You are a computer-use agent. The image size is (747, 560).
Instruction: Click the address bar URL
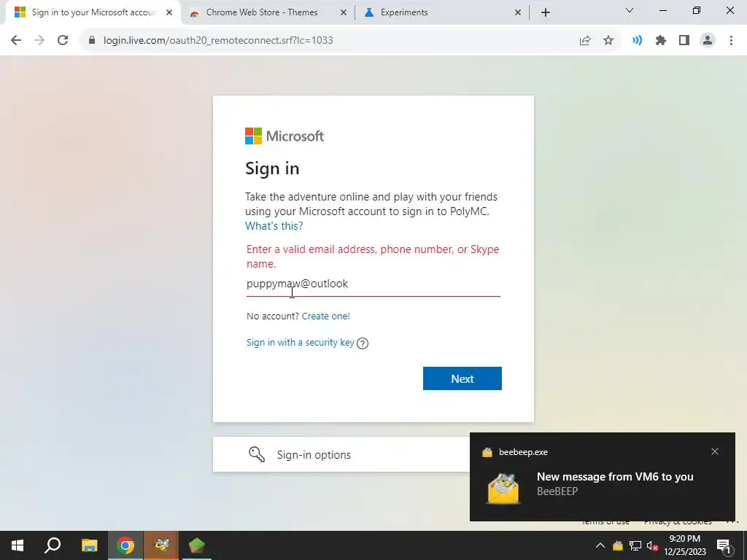click(x=218, y=41)
